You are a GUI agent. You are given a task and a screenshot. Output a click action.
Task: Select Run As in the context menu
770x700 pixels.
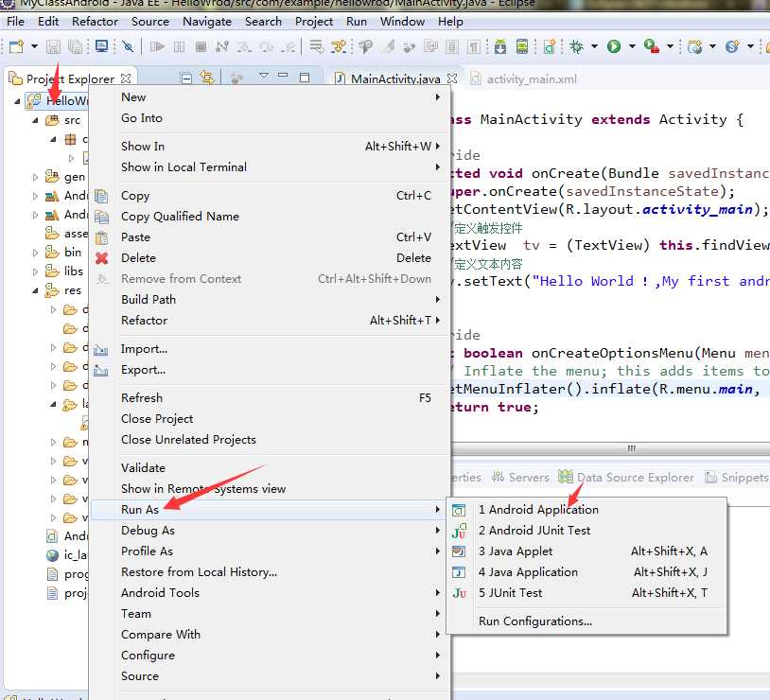point(140,510)
